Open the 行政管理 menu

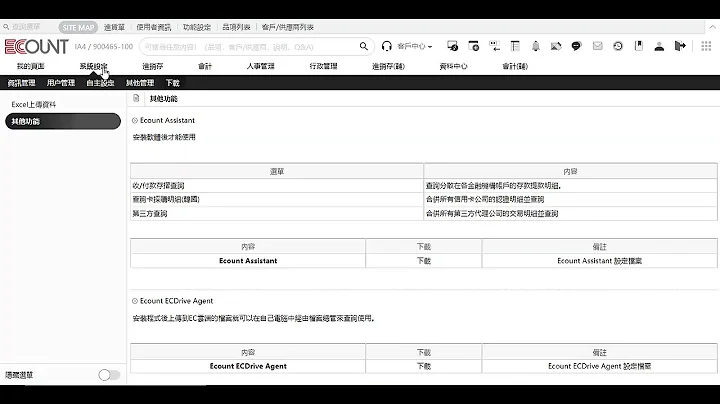tap(323, 66)
